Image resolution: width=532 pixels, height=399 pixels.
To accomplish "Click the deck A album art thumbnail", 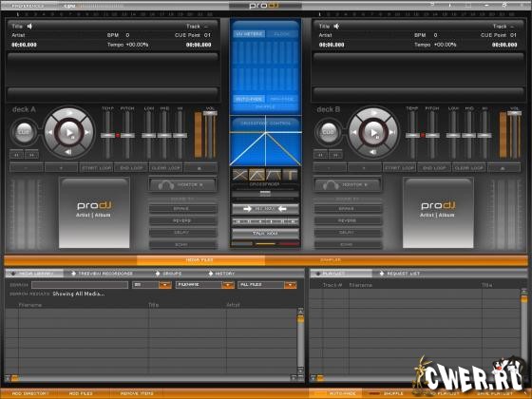I will click(x=94, y=213).
